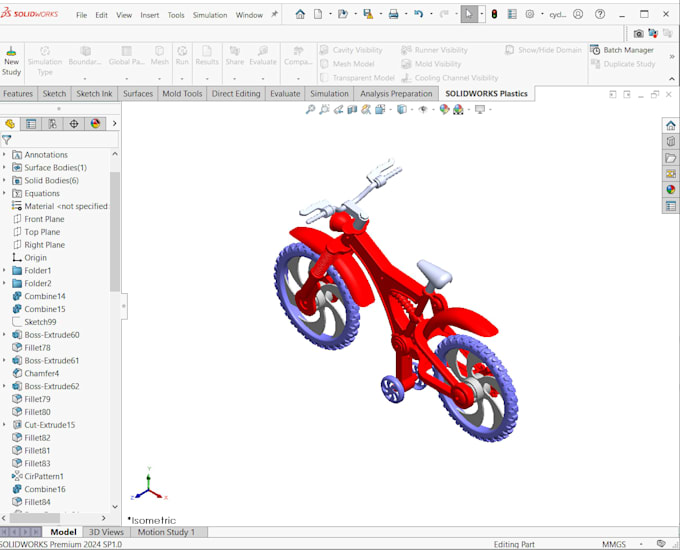Open the Appearances icon in right task pane
The width and height of the screenshot is (680, 550).
[x=670, y=190]
